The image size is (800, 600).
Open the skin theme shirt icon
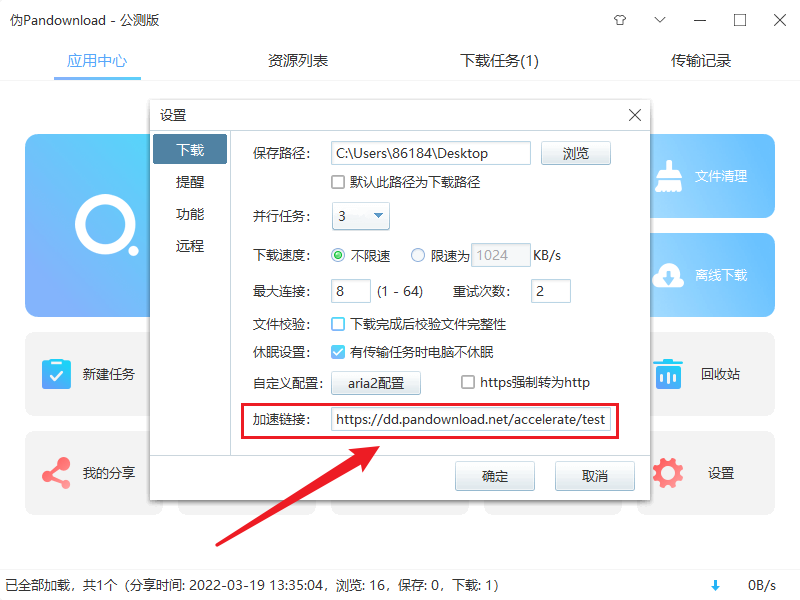coord(620,20)
